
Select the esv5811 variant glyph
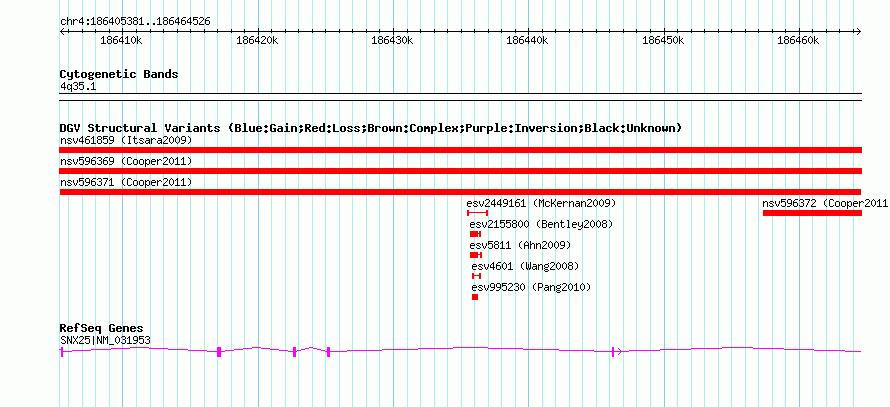pos(476,255)
